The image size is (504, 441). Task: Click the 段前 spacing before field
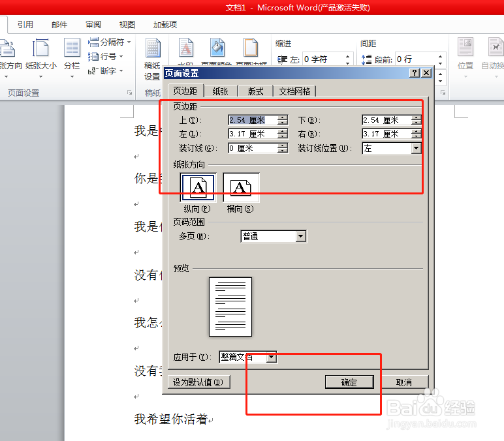[x=416, y=59]
